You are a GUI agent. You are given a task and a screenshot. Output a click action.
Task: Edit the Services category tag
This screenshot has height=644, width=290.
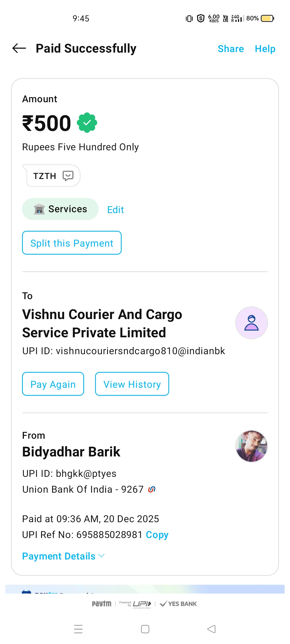tap(115, 210)
